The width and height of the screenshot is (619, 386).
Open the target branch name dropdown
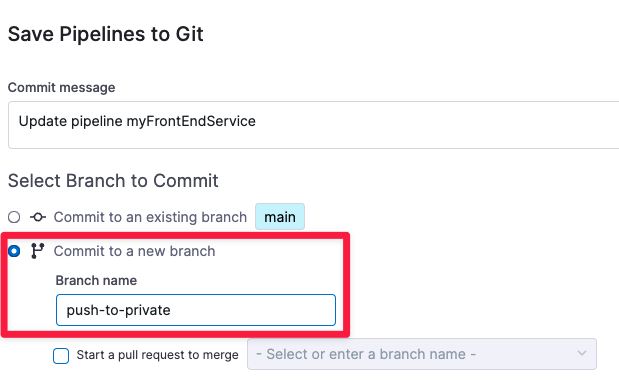click(x=422, y=354)
